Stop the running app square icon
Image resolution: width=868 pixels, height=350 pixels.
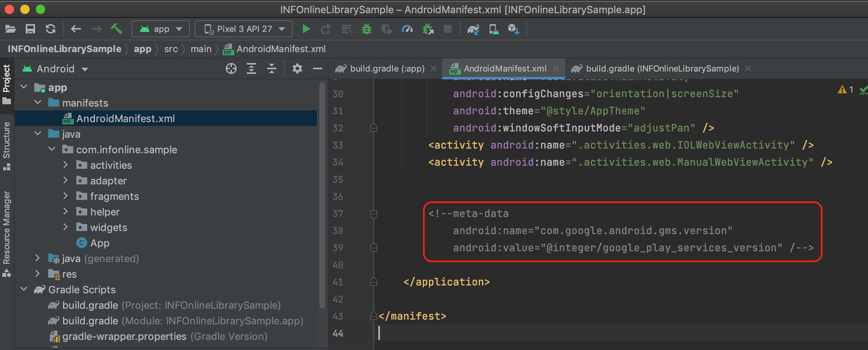448,29
